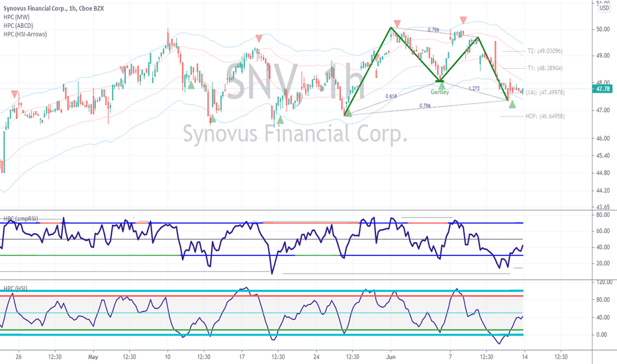Viewport: 617px width, 364px height.
Task: Click the 49.00 price scale label
Action: click(603, 56)
